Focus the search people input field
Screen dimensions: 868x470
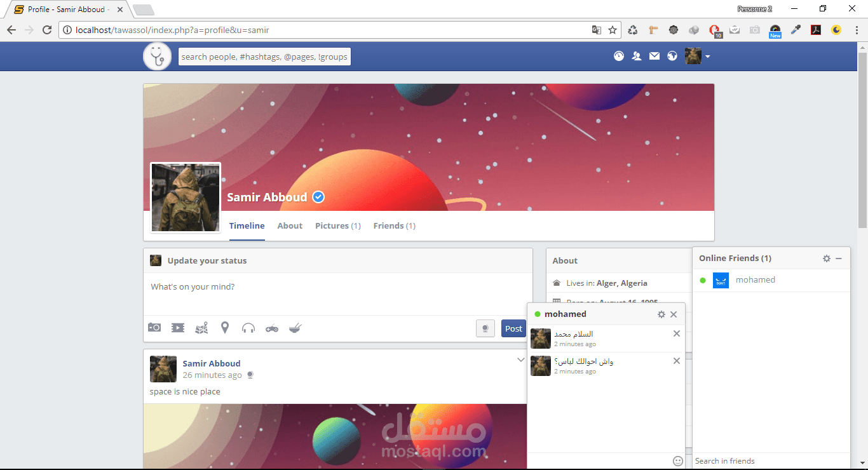(264, 57)
